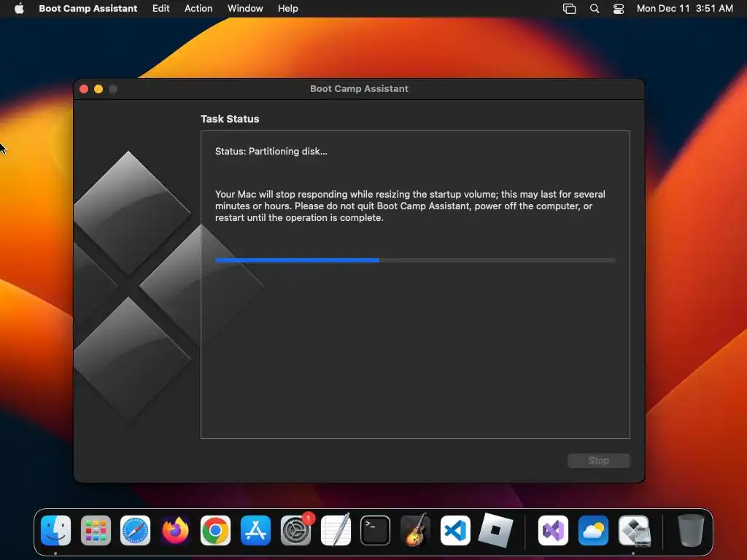The image size is (747, 560).
Task: Open the Action menu
Action: coord(198,9)
